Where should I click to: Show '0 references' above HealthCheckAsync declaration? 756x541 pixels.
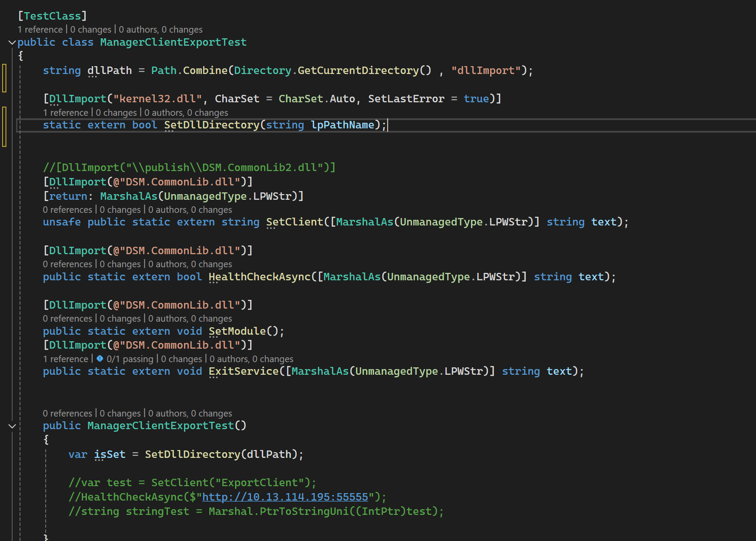click(x=67, y=264)
